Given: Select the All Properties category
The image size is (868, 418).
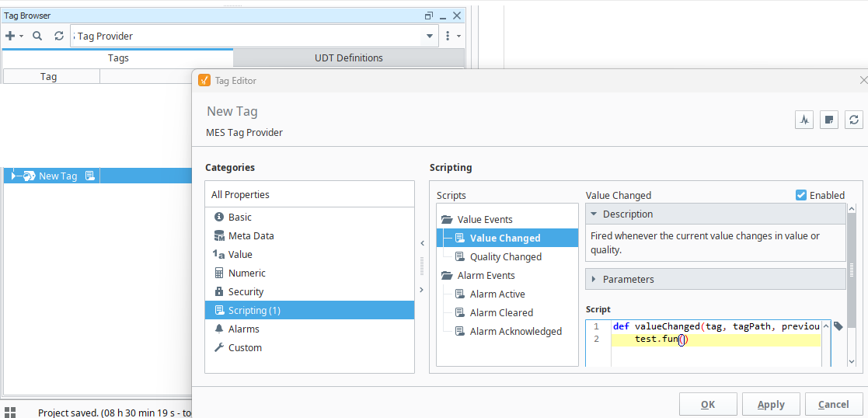Looking at the screenshot, I should click(309, 194).
